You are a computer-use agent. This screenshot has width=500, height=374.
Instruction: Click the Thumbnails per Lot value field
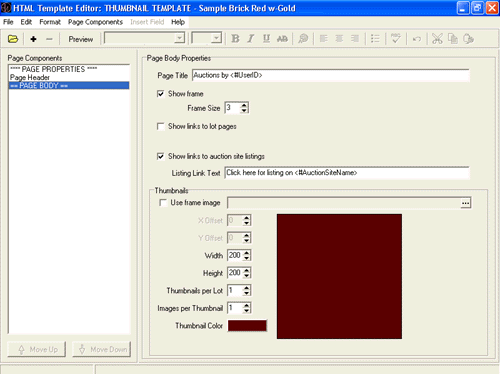(235, 290)
